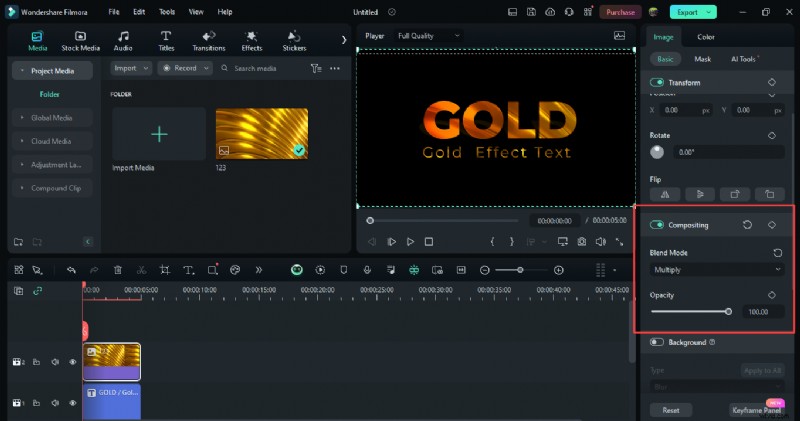
Task: Open the player scope view icon
Action: click(619, 36)
